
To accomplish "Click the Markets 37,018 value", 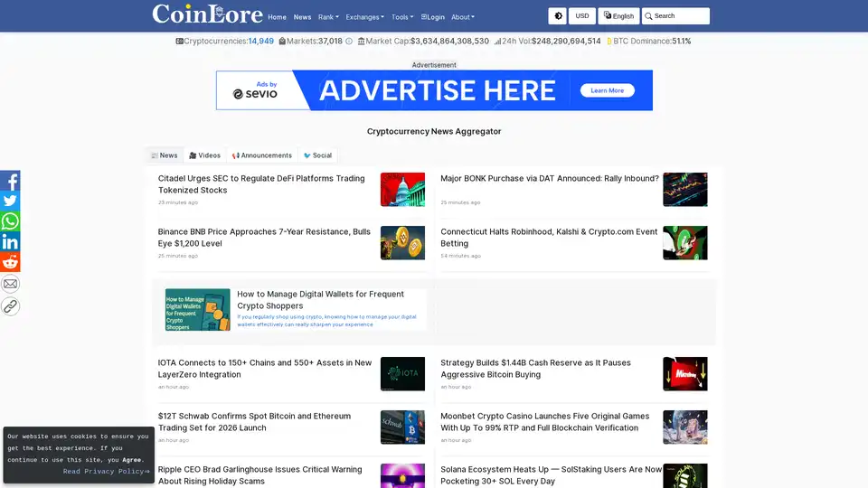I will coord(330,41).
